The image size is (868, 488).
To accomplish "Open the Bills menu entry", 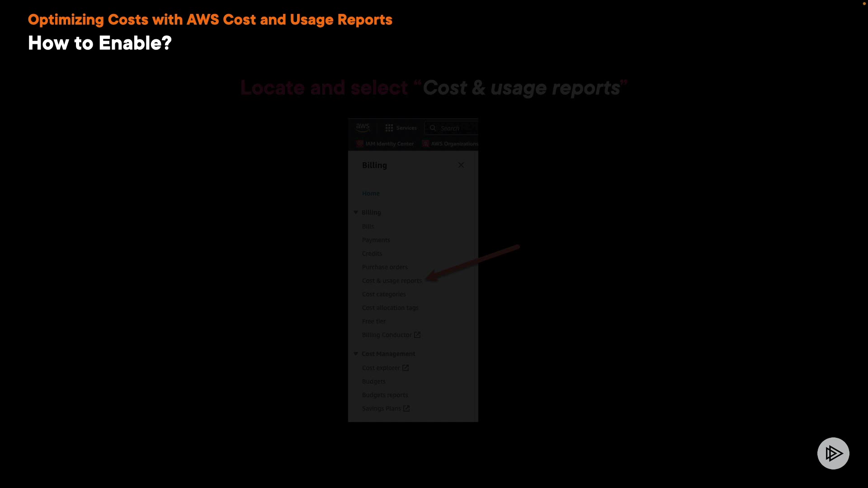I will [x=368, y=226].
